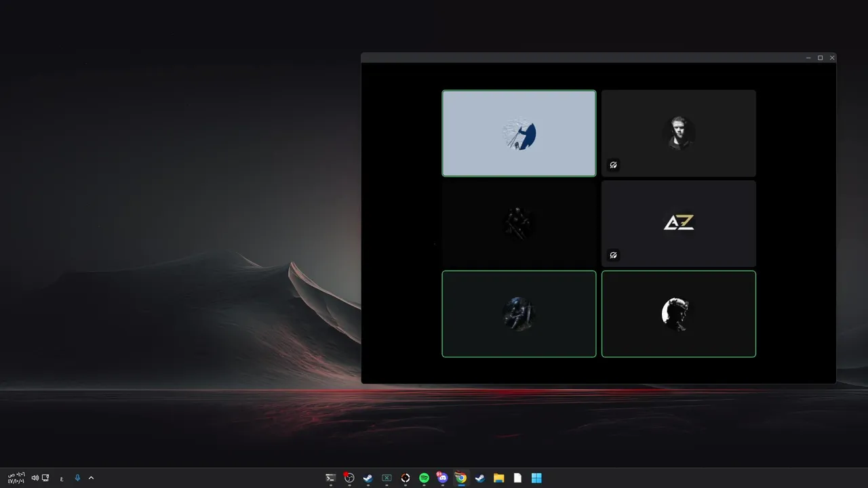Minimize the call window
This screenshot has height=488, width=868.
tap(808, 58)
